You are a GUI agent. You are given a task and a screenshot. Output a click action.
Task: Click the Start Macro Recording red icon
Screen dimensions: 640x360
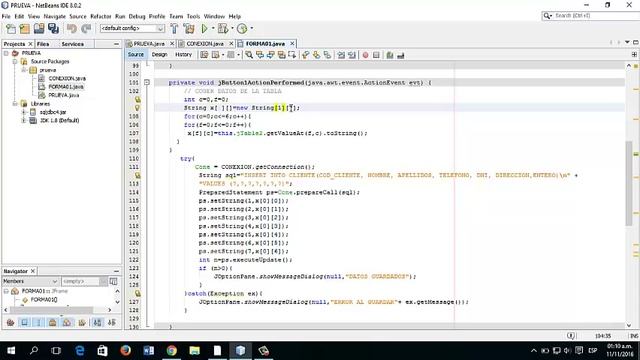(x=365, y=55)
